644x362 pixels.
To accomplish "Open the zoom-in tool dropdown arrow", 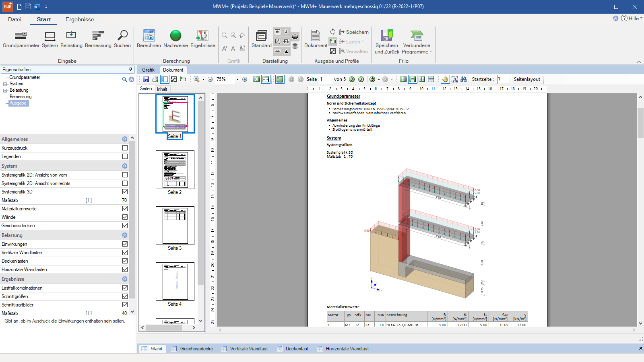I will click(x=203, y=79).
